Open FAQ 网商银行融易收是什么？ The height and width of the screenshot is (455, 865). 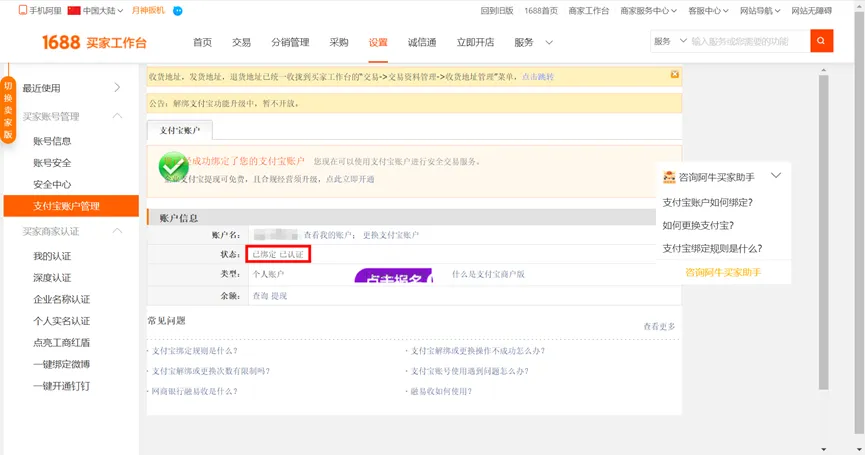pos(194,392)
